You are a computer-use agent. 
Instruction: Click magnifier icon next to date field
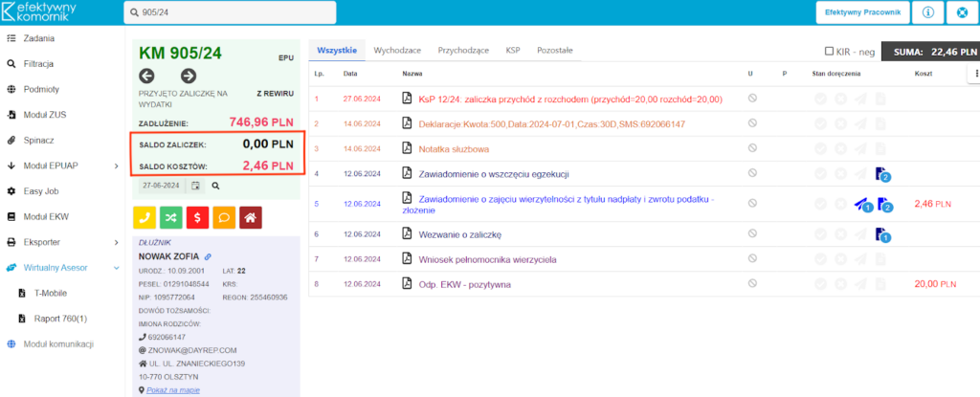coord(215,186)
